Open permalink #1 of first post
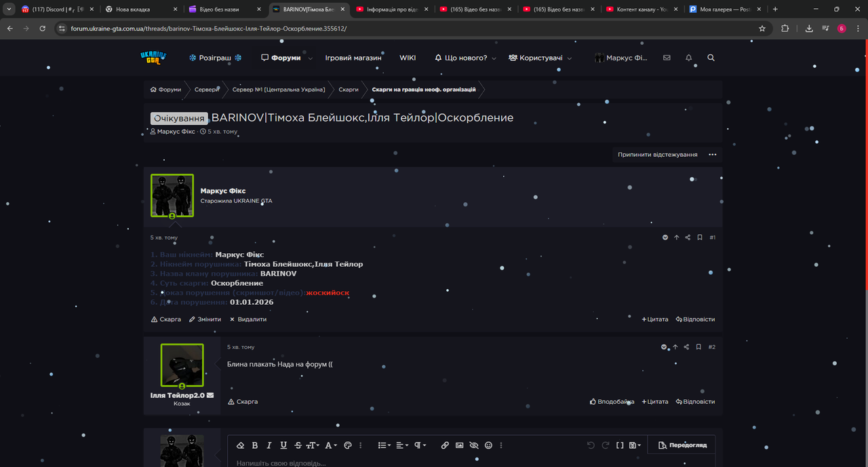This screenshot has height=467, width=868. pos(713,238)
